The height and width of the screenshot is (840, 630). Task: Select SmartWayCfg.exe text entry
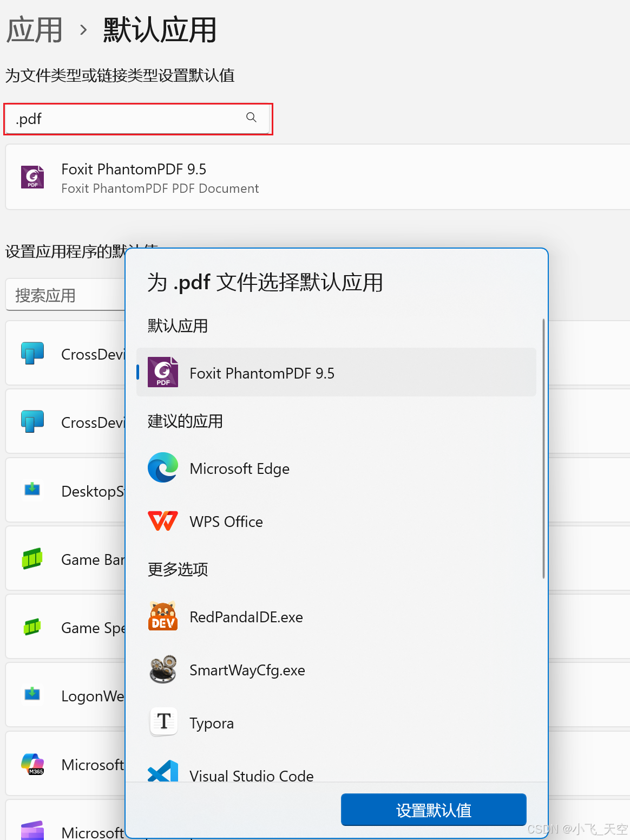click(x=247, y=670)
